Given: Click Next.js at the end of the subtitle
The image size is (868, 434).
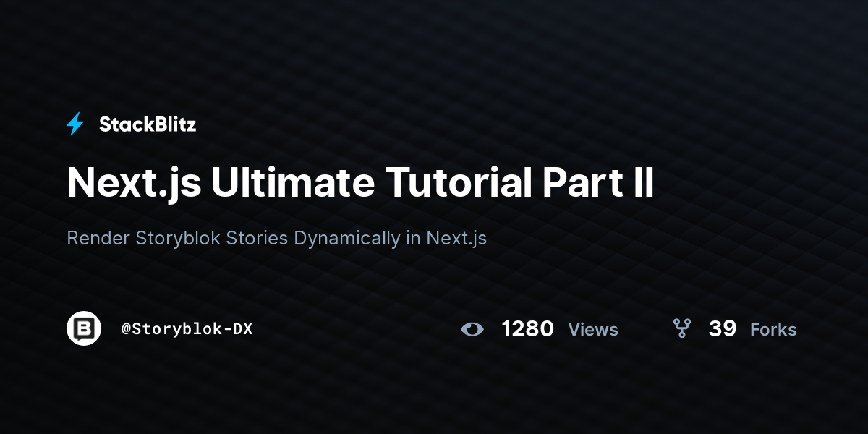Looking at the screenshot, I should coord(456,239).
